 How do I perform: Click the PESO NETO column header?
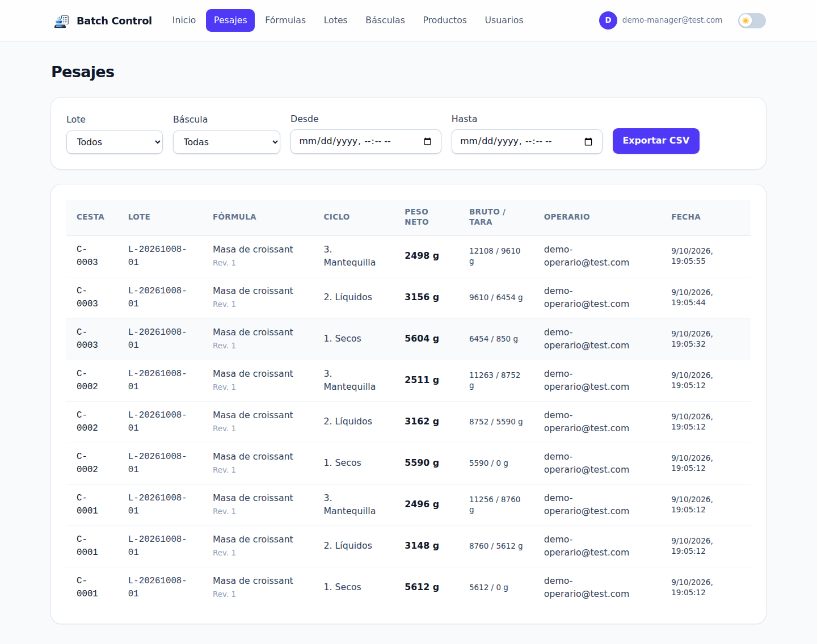pyautogui.click(x=416, y=217)
